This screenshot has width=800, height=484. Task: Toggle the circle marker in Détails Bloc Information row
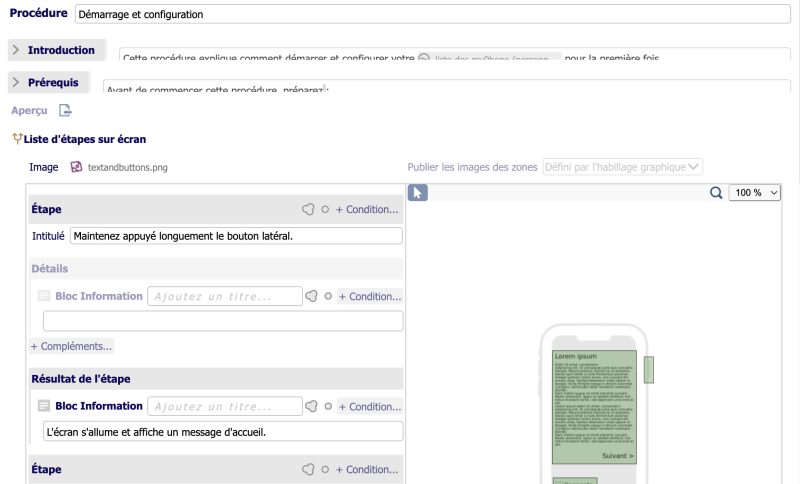[x=327, y=296]
